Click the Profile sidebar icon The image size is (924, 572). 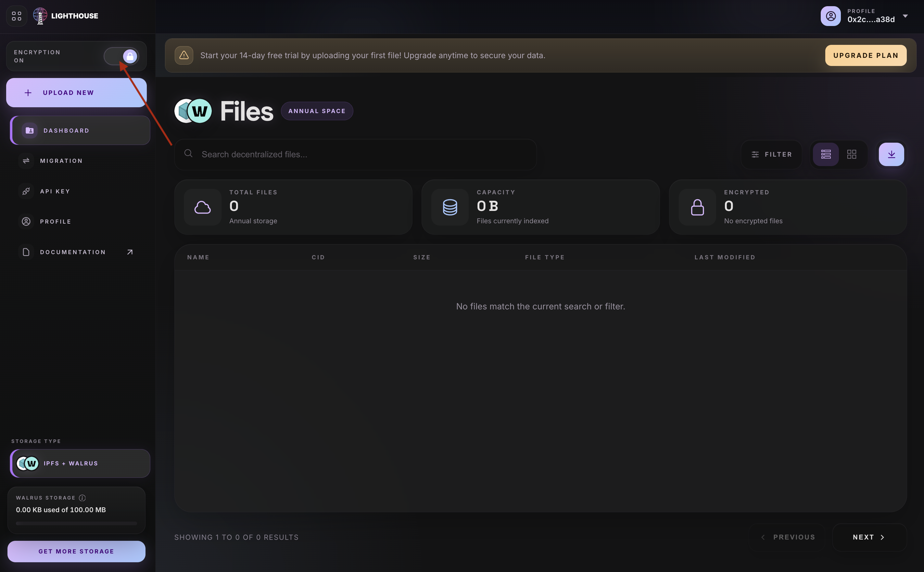(x=26, y=222)
